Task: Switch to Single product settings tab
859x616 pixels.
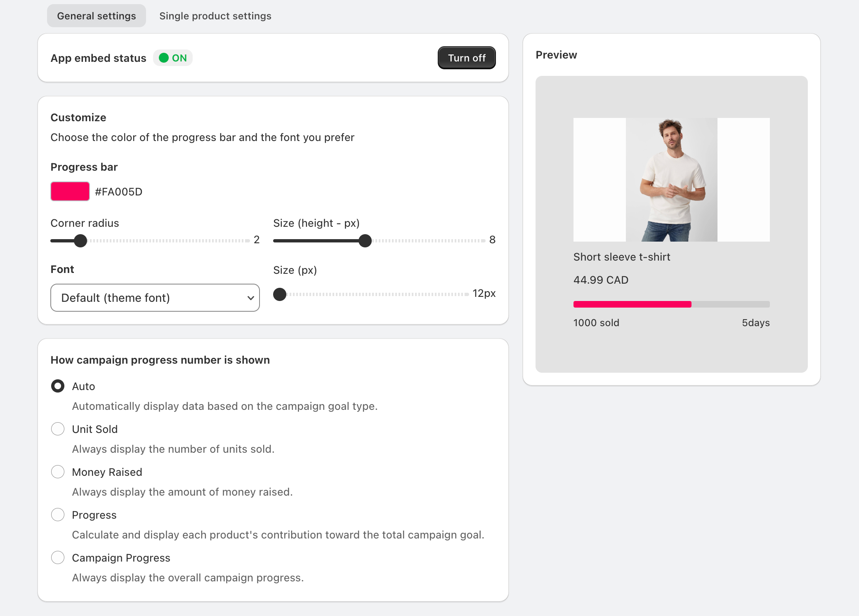Action: (x=215, y=16)
